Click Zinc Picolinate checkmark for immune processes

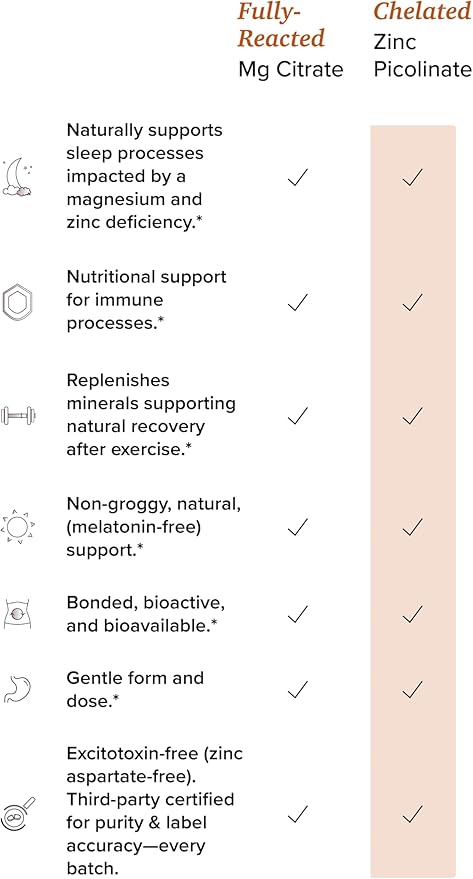point(412,302)
